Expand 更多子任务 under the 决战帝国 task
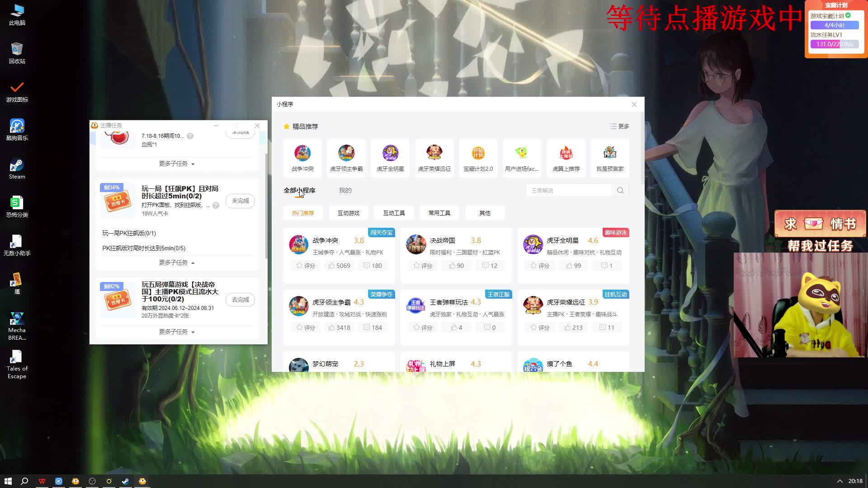The width and height of the screenshot is (868, 488). [x=176, y=332]
